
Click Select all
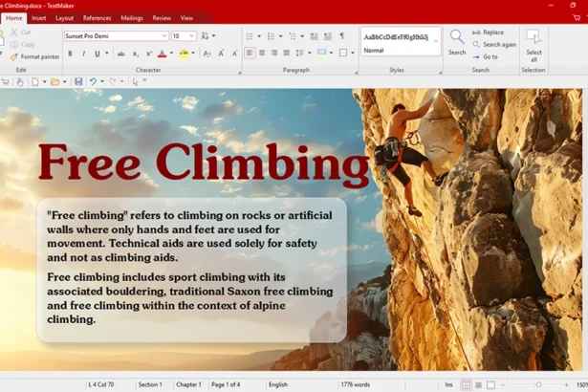534,45
